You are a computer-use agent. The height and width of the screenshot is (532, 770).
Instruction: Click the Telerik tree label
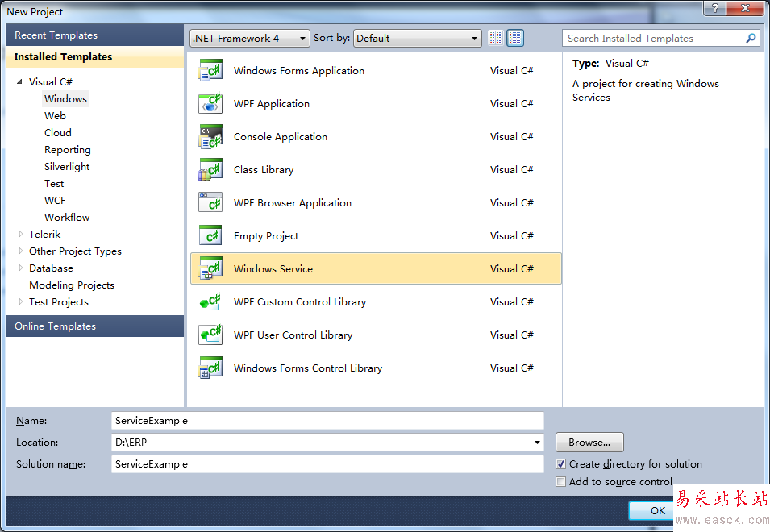(44, 234)
